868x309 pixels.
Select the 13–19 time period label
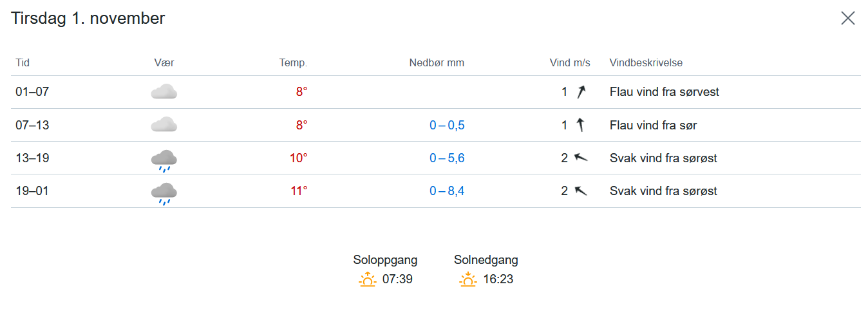pyautogui.click(x=32, y=158)
